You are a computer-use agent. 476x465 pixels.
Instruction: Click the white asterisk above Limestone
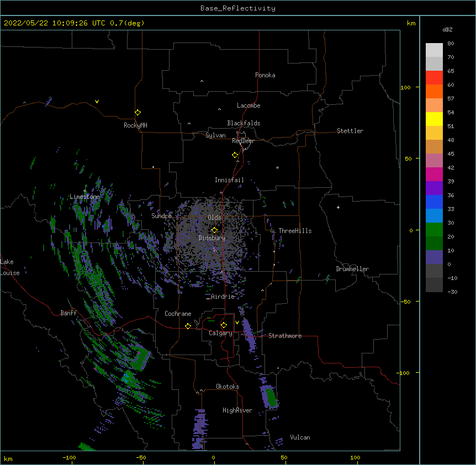[84, 191]
